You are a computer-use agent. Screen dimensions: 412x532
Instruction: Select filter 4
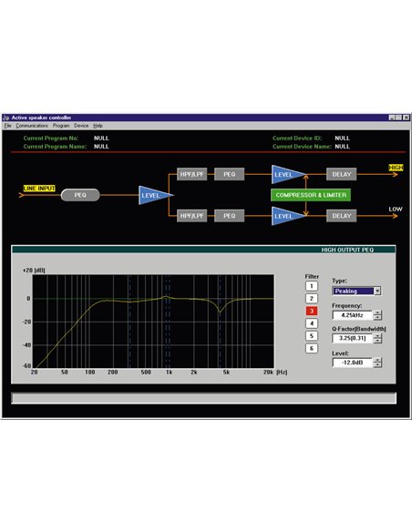point(312,323)
